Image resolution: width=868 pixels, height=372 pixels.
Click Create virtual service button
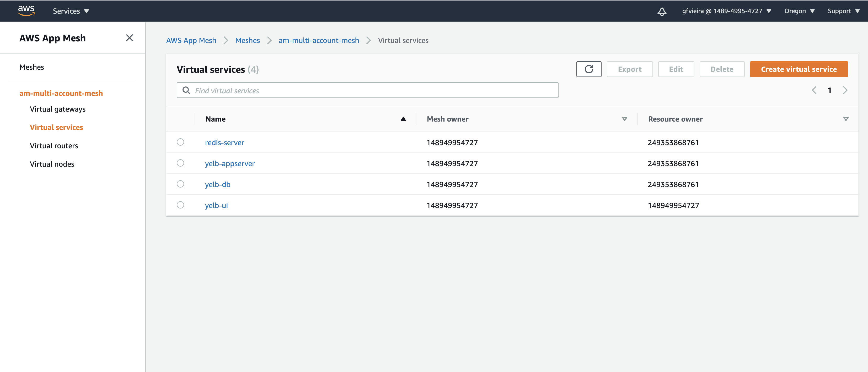799,69
